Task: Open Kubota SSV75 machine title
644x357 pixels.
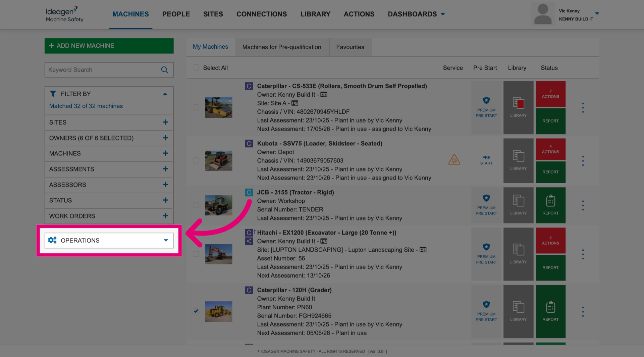Action: click(x=320, y=144)
